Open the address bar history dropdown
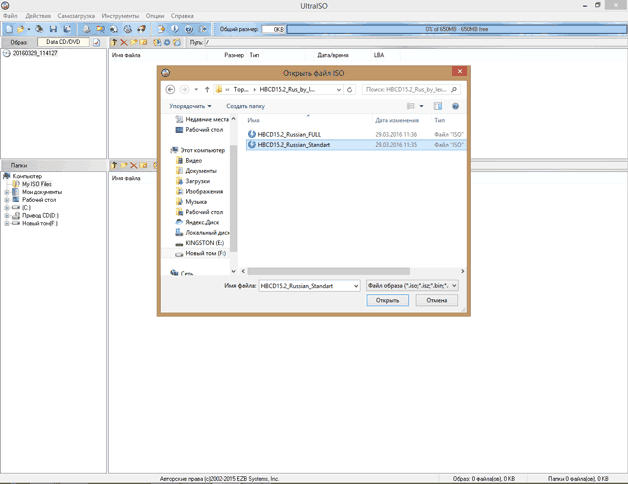The height and width of the screenshot is (484, 628). 339,89
